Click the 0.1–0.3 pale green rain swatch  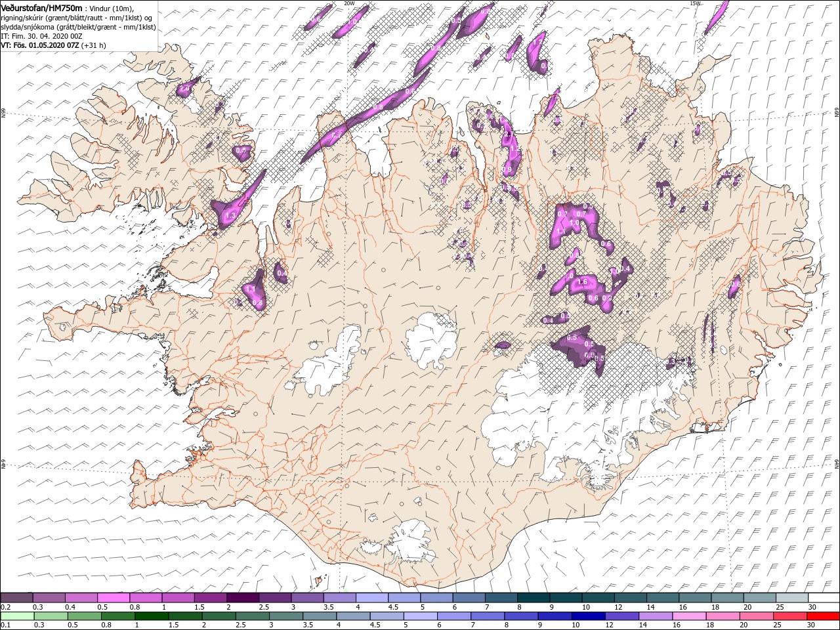[16, 616]
